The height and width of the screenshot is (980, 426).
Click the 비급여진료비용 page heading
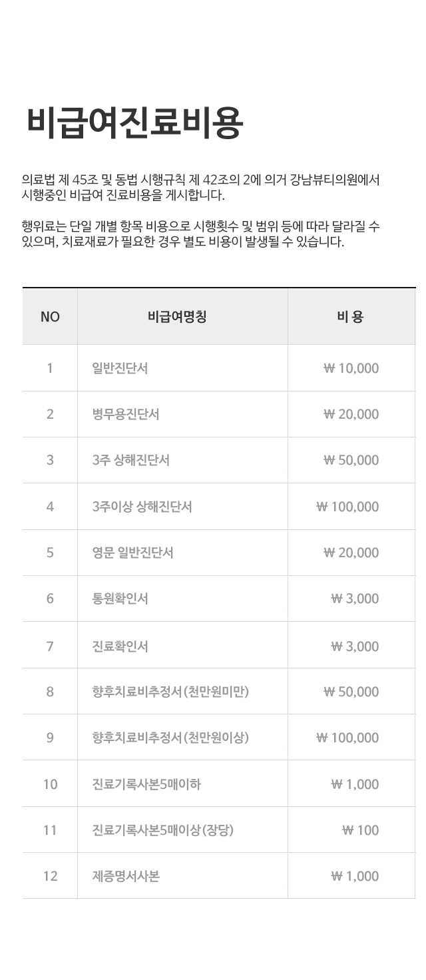[134, 124]
